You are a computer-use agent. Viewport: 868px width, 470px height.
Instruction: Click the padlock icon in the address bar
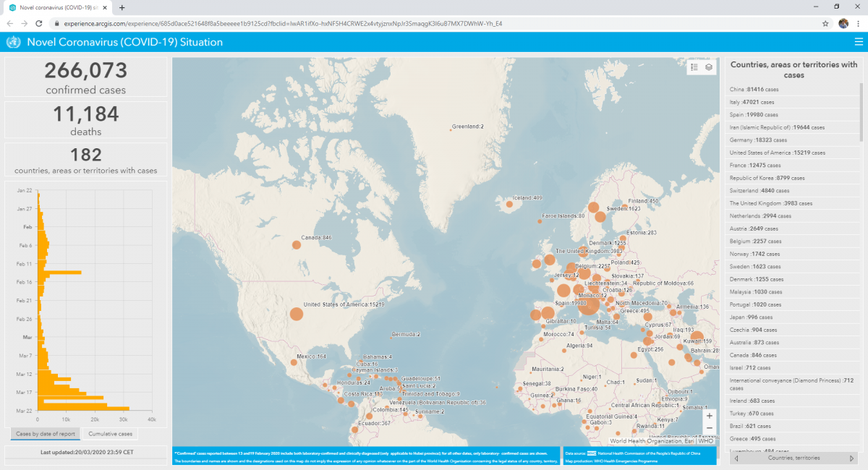click(x=56, y=23)
